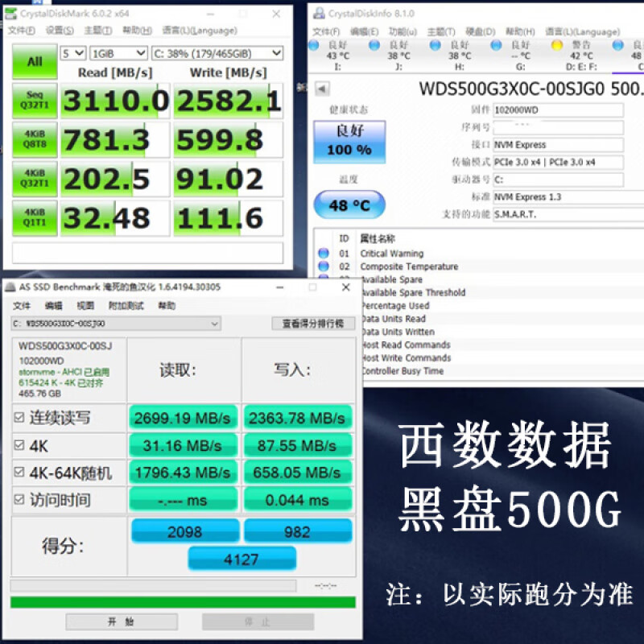Viewport: 644px width, 644px height.
Task: Click the 4KiB Q1T1 write result 111.6
Action: [x=229, y=217]
